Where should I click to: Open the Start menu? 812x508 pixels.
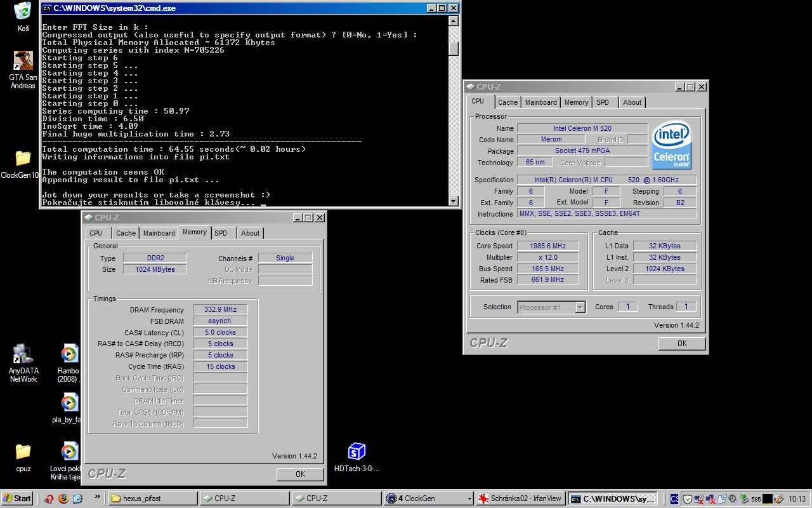(x=18, y=498)
